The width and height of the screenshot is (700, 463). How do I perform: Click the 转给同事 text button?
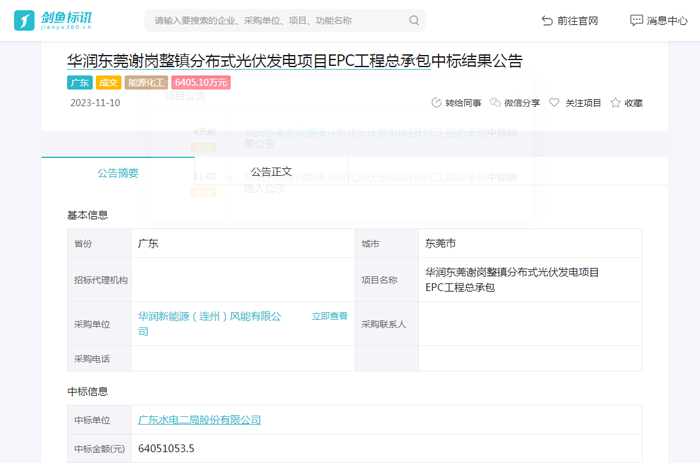463,103
